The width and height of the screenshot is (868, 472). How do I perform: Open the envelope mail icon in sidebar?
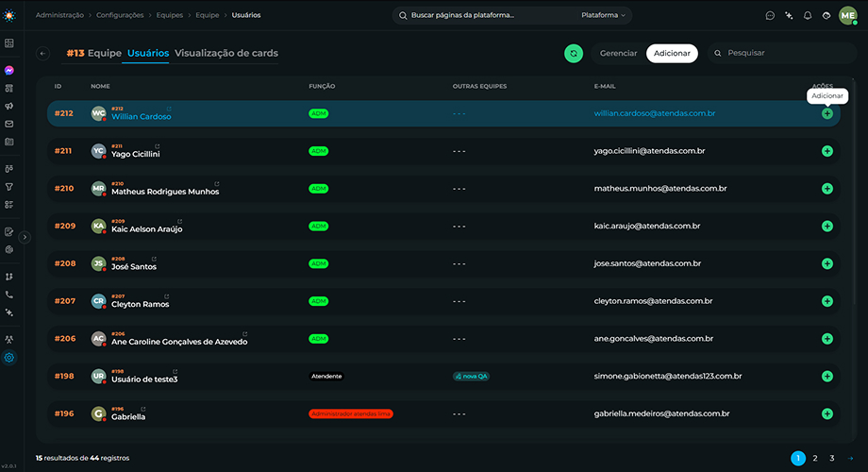(9, 124)
